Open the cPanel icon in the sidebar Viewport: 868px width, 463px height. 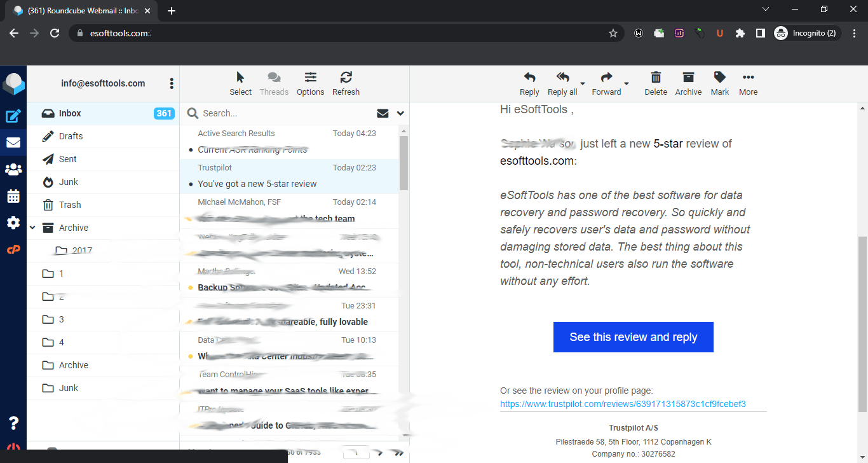coord(13,249)
